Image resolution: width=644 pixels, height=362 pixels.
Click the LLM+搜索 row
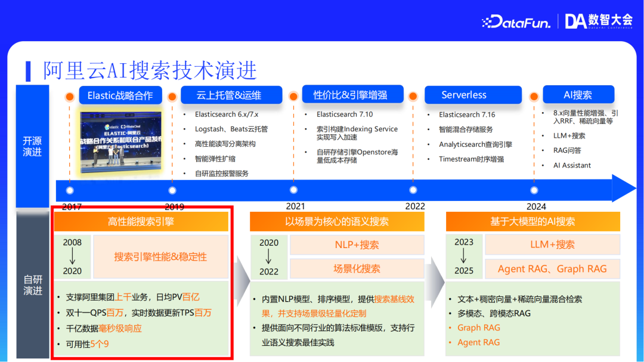553,245
